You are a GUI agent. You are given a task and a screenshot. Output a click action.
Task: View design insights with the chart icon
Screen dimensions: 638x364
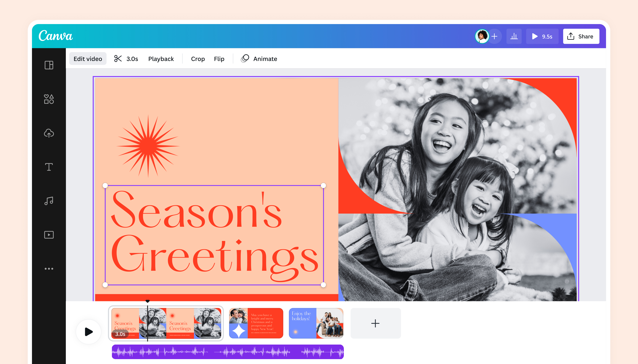(514, 36)
